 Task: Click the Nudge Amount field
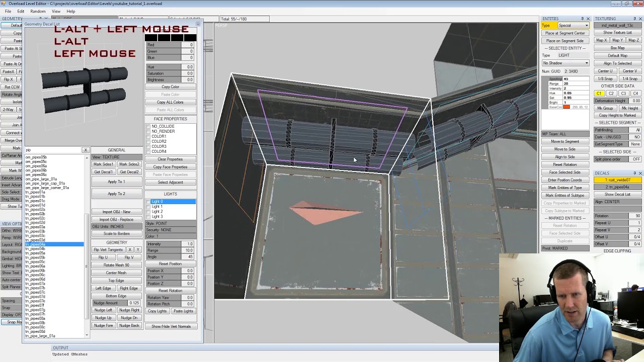134,303
